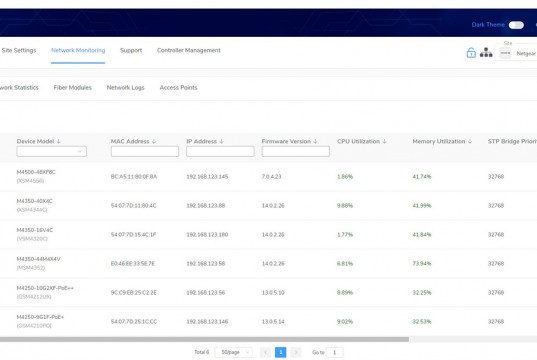Open the Access Points sub-tab

point(178,88)
